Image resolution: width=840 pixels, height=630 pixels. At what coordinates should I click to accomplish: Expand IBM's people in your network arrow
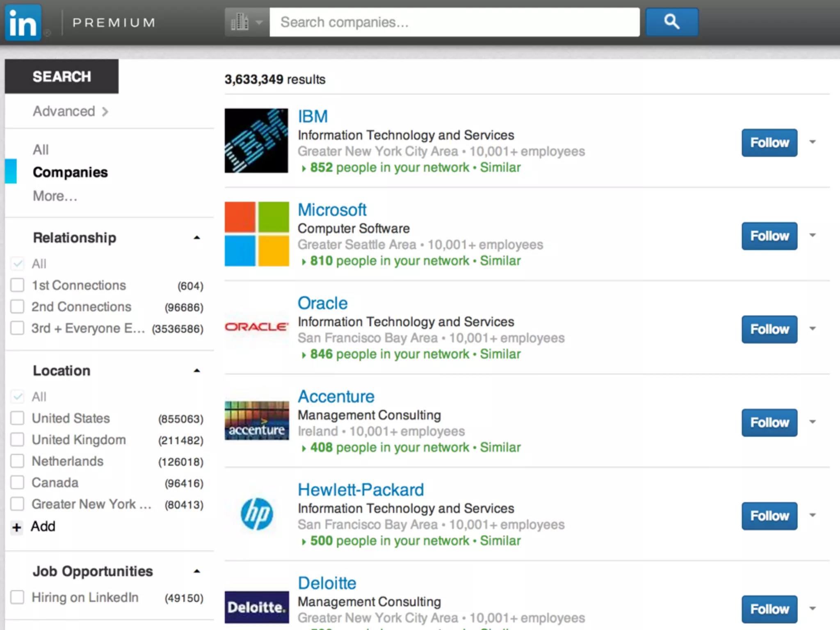pos(304,169)
